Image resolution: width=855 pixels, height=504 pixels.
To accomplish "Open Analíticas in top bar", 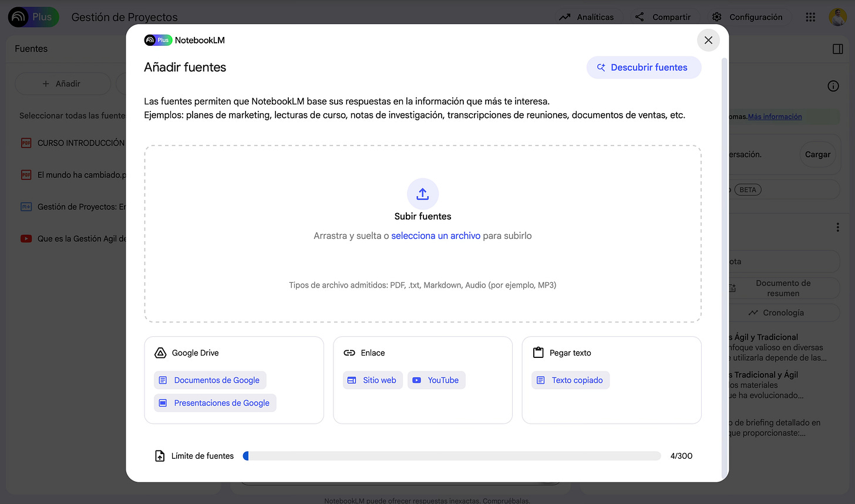I will (587, 17).
